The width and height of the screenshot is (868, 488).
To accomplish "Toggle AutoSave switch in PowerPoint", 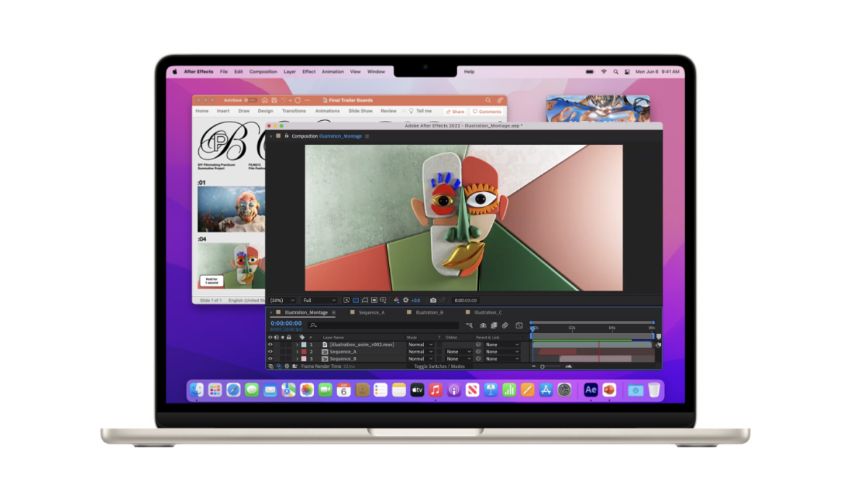I will (250, 100).
